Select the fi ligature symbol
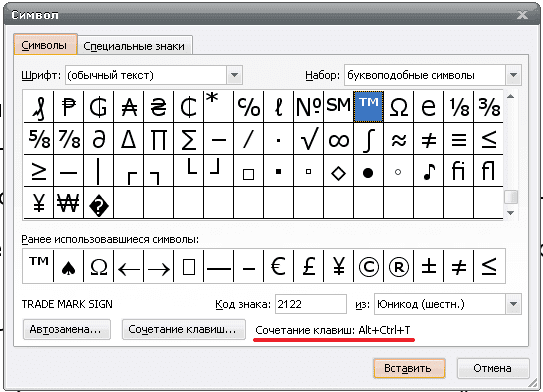The height and width of the screenshot is (392, 543). click(x=459, y=170)
